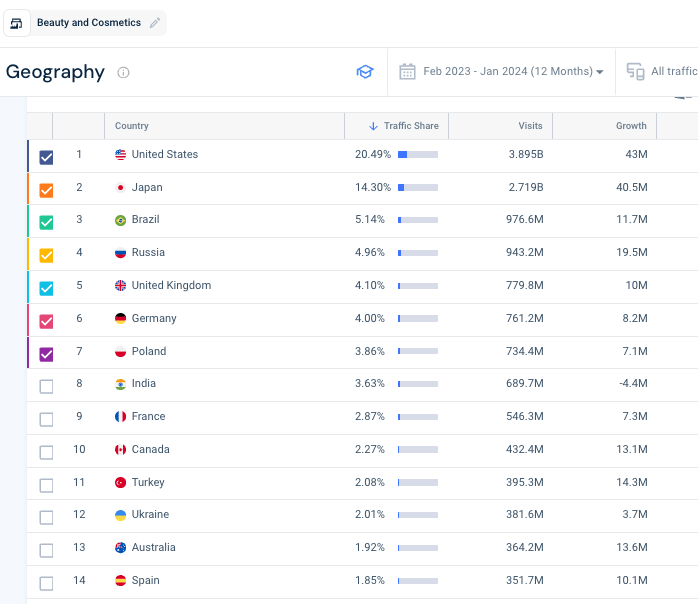Viewport: 698px width, 604px height.
Task: Click the United States traffic share bar
Action: pyautogui.click(x=418, y=154)
